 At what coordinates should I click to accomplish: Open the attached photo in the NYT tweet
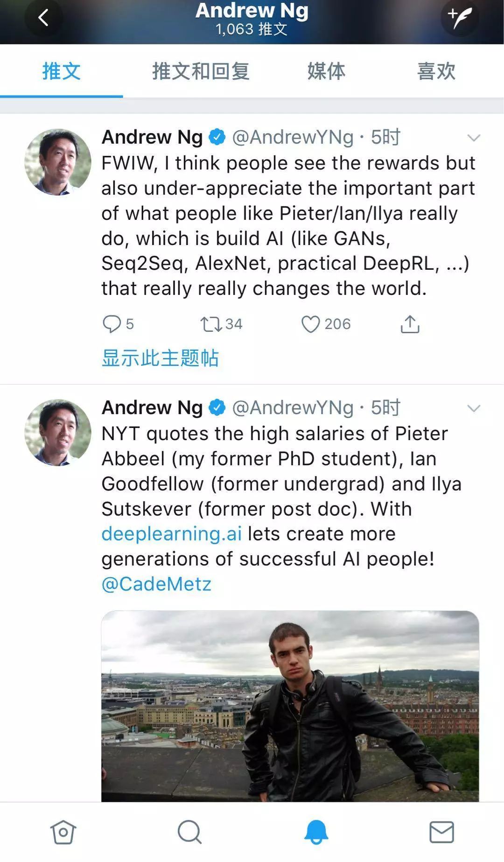coord(290,706)
